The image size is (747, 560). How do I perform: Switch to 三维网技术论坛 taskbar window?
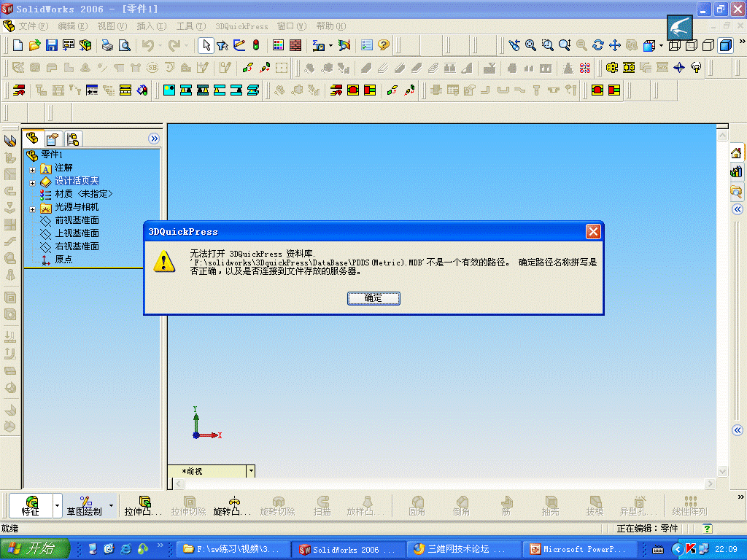[x=464, y=549]
